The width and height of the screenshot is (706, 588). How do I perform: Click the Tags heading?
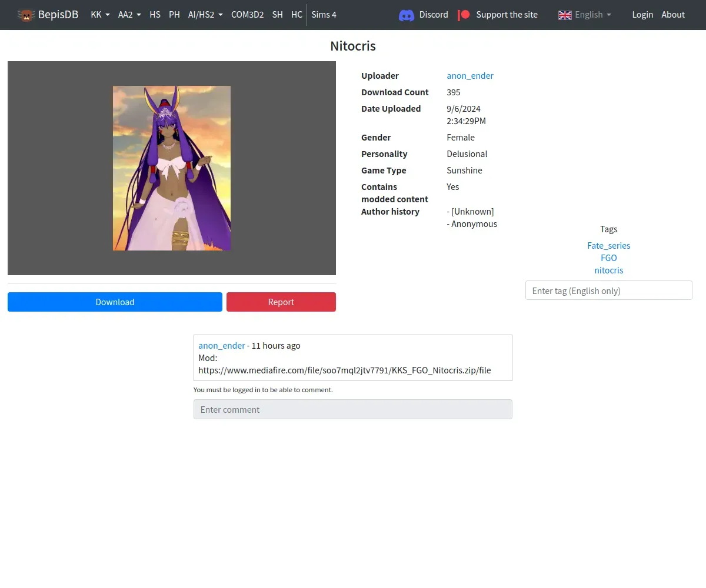[609, 229]
